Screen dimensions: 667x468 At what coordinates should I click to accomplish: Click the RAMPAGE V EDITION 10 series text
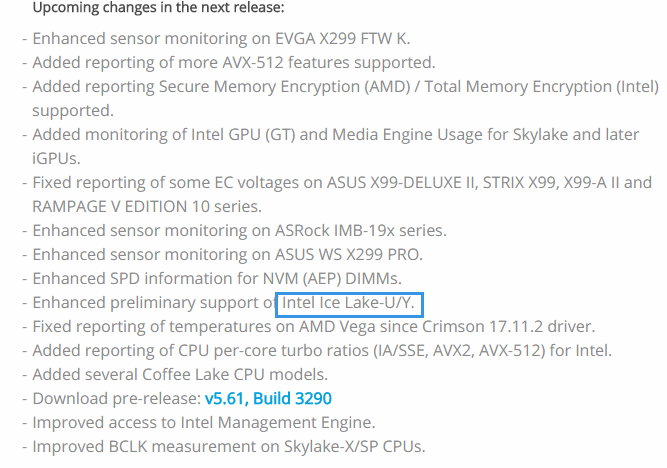(147, 207)
